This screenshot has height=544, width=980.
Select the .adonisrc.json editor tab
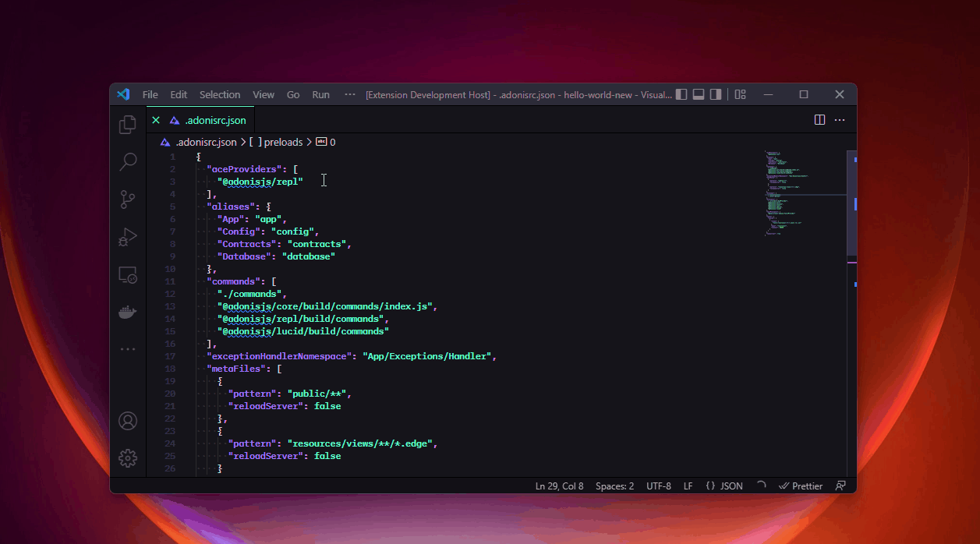click(x=200, y=120)
